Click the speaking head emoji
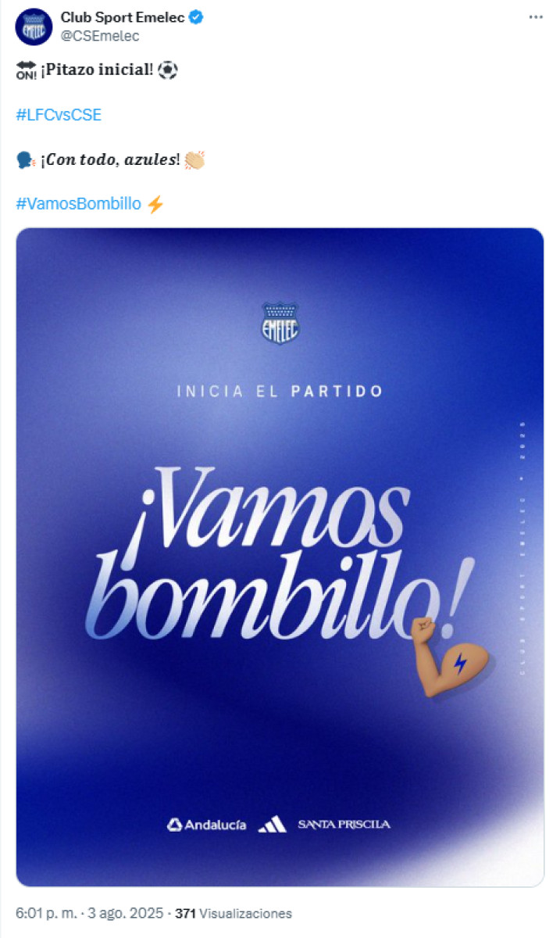560x938 pixels. pos(25,159)
